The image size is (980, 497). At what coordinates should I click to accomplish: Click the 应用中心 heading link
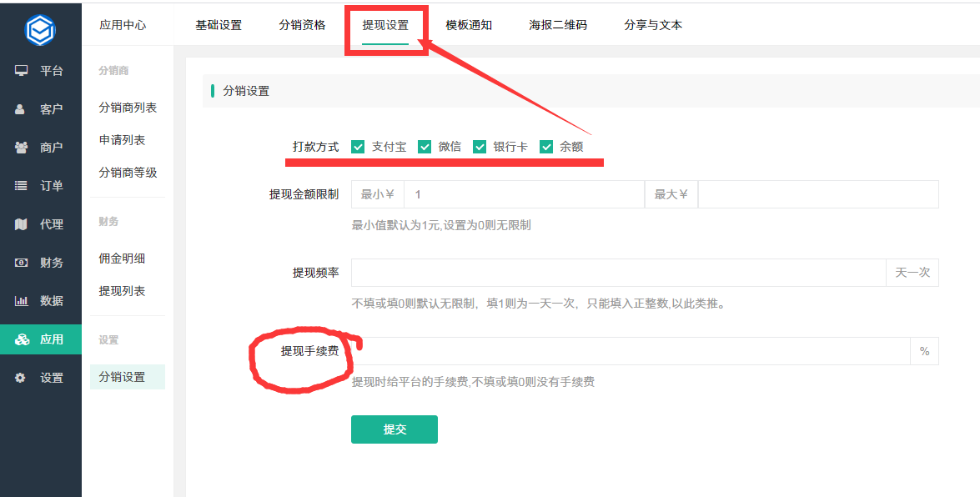(123, 25)
